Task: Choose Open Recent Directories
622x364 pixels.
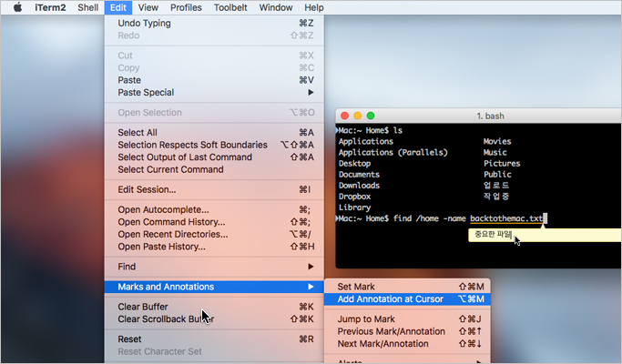Action: point(214,235)
